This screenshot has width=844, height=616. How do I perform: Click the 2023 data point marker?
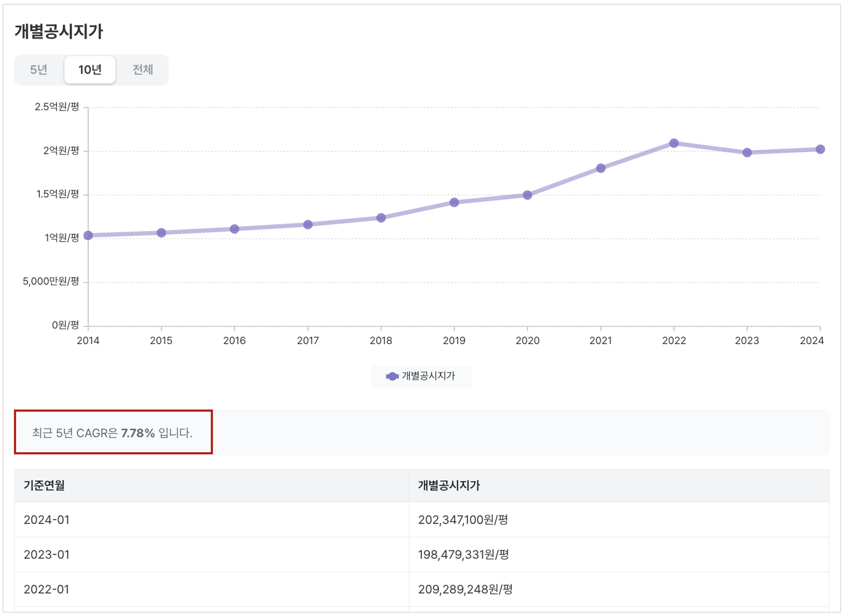(x=747, y=152)
